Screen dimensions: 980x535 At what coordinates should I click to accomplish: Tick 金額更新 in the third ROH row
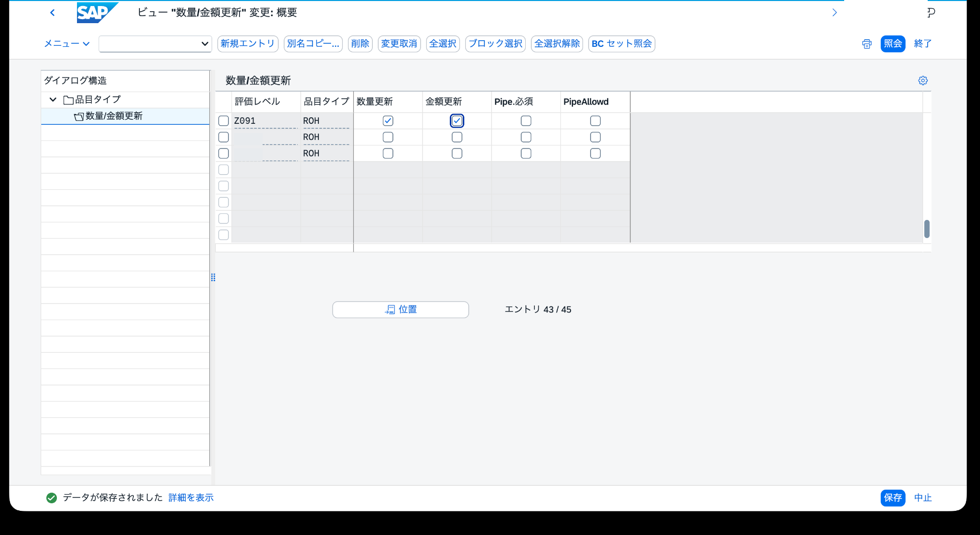click(x=457, y=154)
